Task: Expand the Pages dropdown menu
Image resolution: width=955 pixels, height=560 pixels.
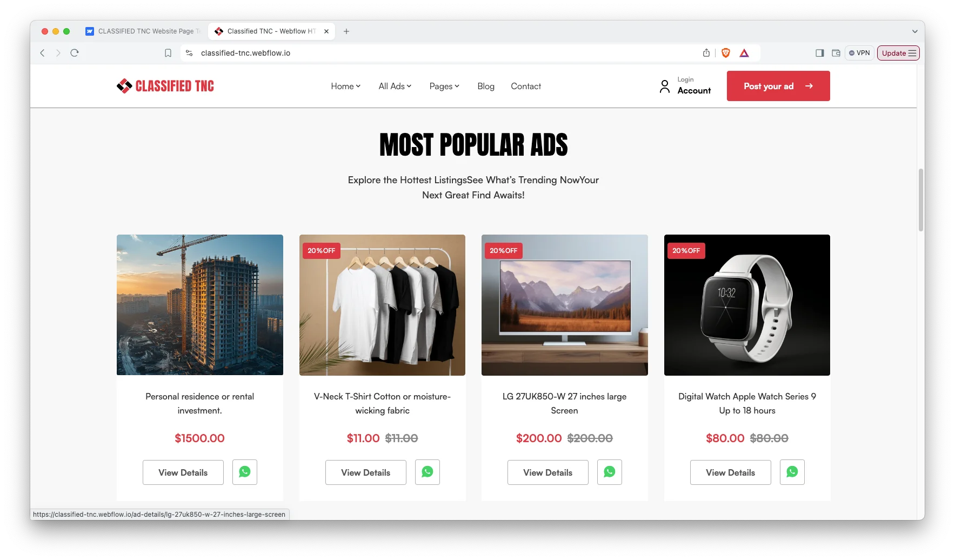Action: (x=444, y=86)
